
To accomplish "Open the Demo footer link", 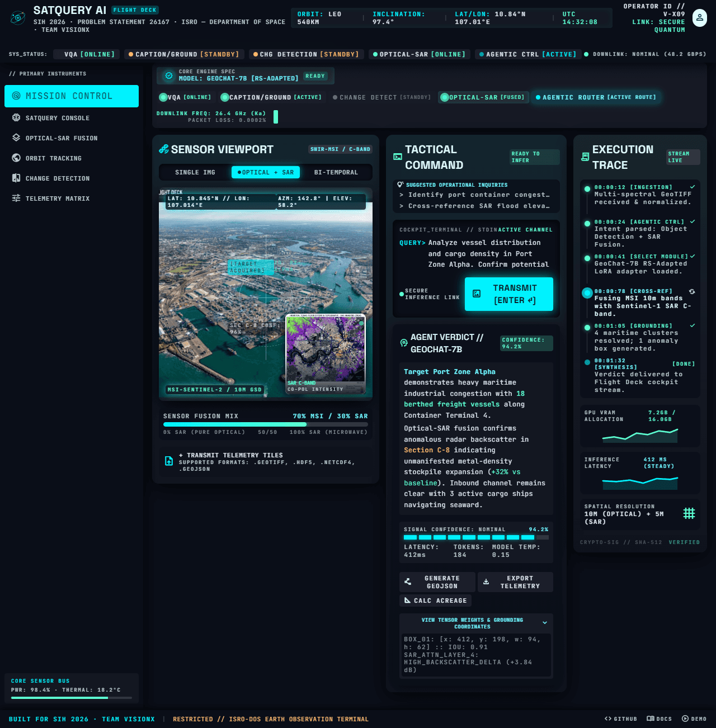I will tap(694, 719).
